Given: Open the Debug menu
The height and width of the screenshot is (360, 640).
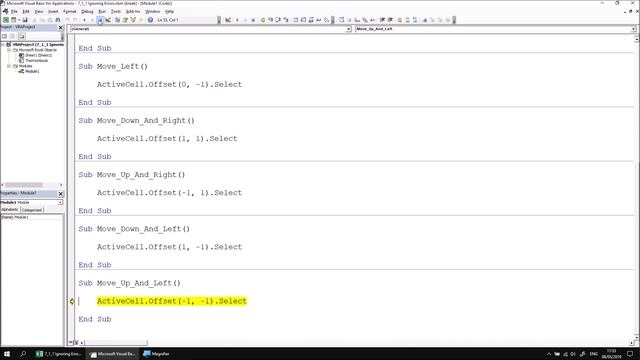Looking at the screenshot, I should click(87, 11).
